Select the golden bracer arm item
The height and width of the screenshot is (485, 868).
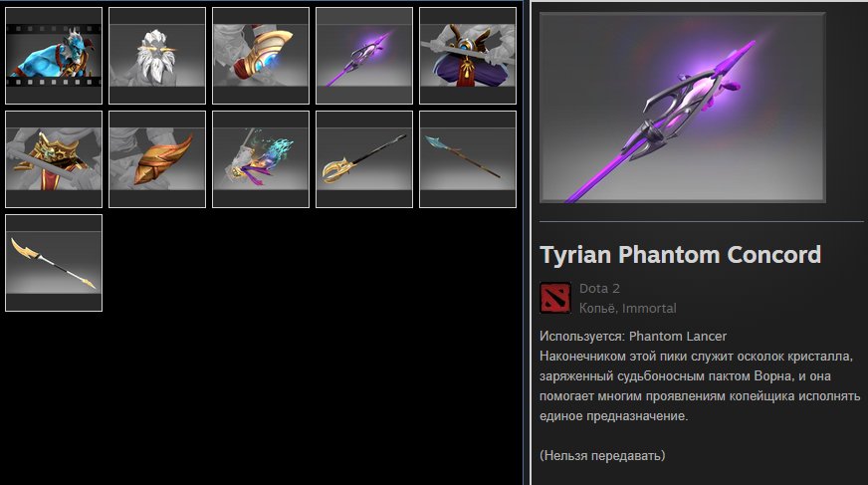pyautogui.click(x=261, y=56)
